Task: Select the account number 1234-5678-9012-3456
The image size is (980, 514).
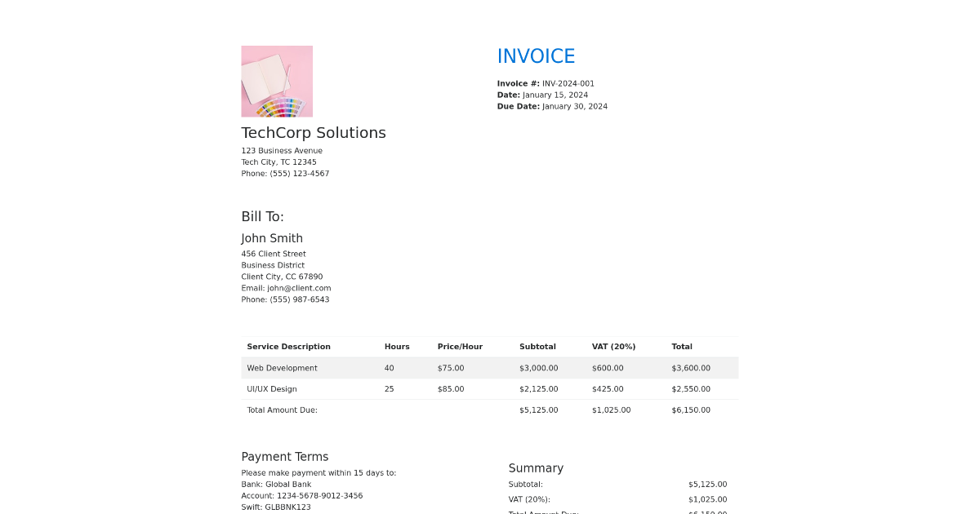Action: pos(319,496)
